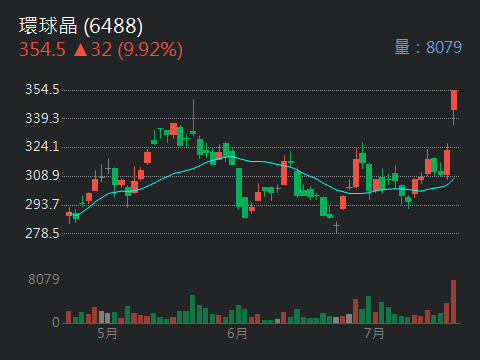The width and height of the screenshot is (480, 360).
Task: Click the 354.5 y-axis label
Action: (42, 90)
